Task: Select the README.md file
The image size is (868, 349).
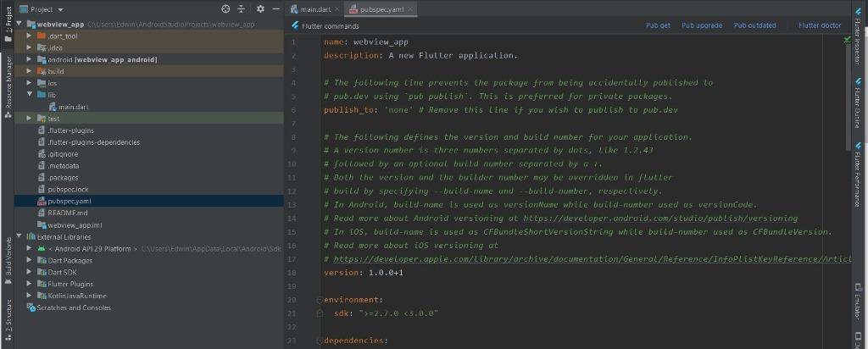Action: (68, 213)
